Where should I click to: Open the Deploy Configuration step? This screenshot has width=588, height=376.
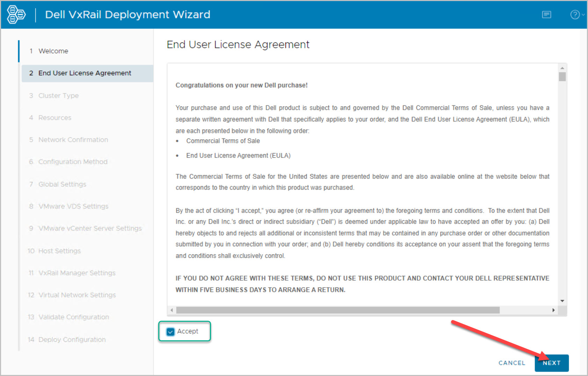pos(72,340)
